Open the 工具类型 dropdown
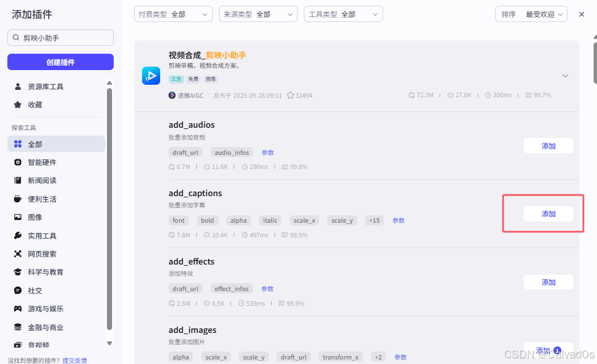Image resolution: width=597 pixels, height=364 pixels. click(x=343, y=14)
